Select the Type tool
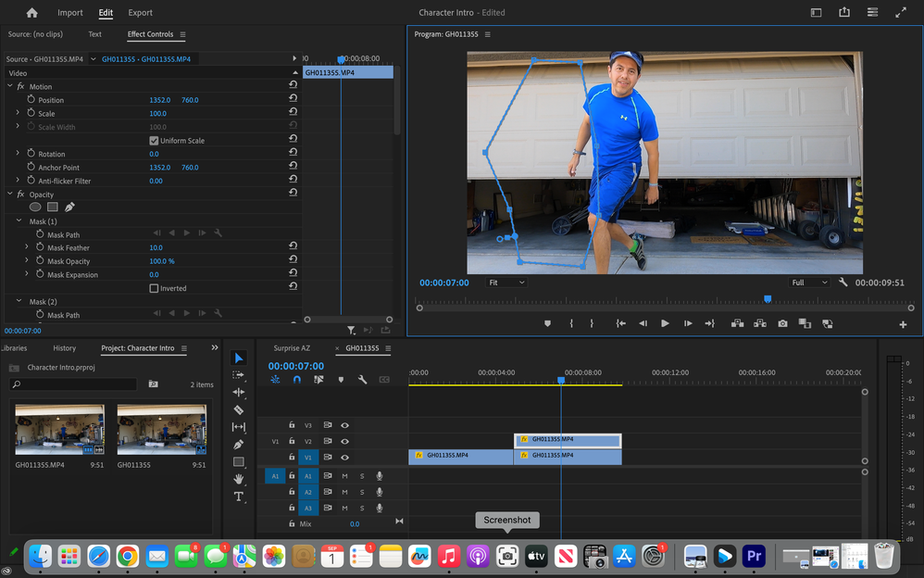 [x=239, y=496]
